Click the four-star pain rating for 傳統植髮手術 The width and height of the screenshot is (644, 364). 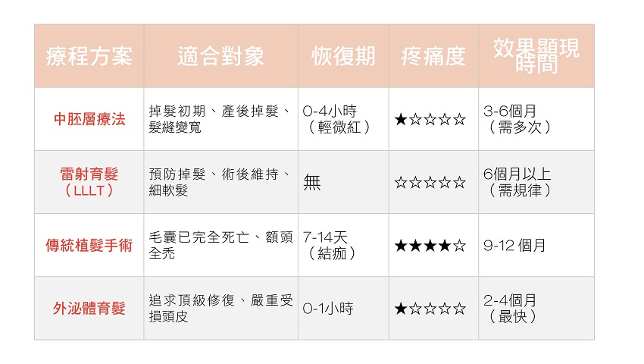click(430, 246)
